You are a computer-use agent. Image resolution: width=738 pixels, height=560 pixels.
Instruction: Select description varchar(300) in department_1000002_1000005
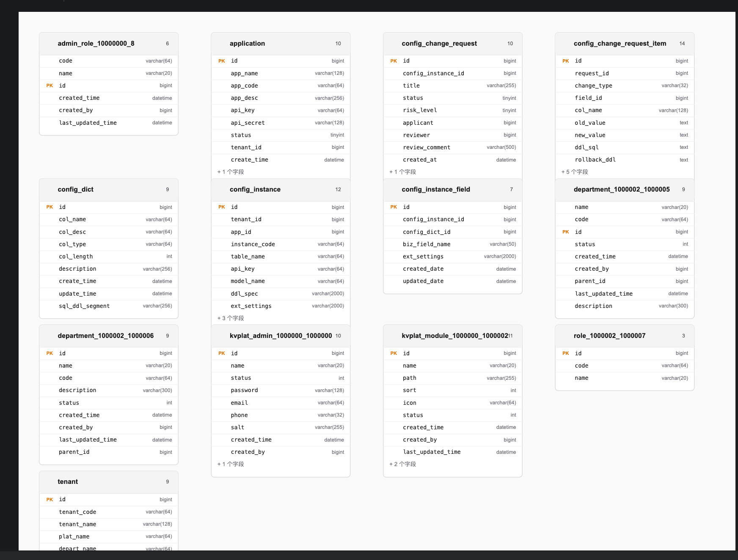coord(625,306)
